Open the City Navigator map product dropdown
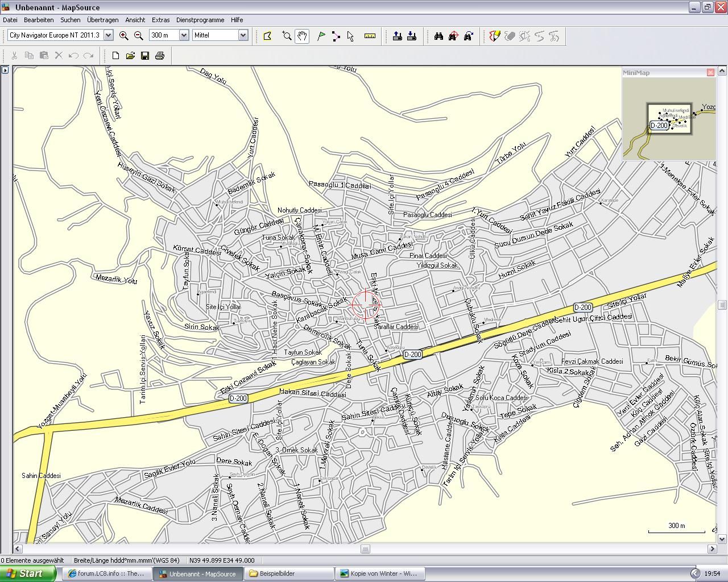The width and height of the screenshot is (728, 582). (108, 35)
